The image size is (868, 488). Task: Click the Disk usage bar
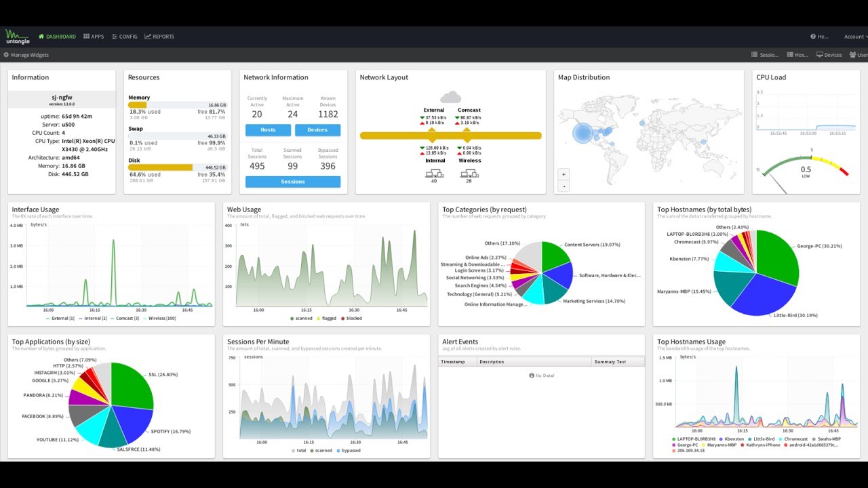pyautogui.click(x=177, y=167)
